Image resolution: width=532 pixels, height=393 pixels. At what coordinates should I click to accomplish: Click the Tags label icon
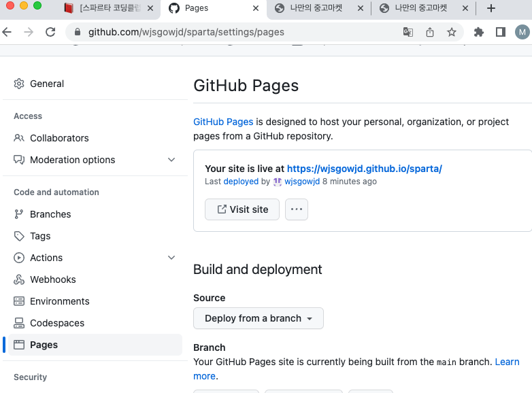[19, 236]
